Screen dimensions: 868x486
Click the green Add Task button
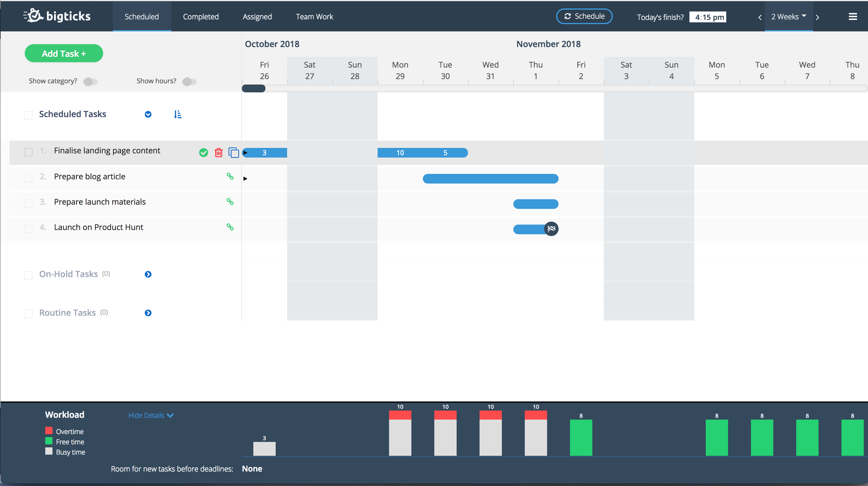(x=64, y=53)
